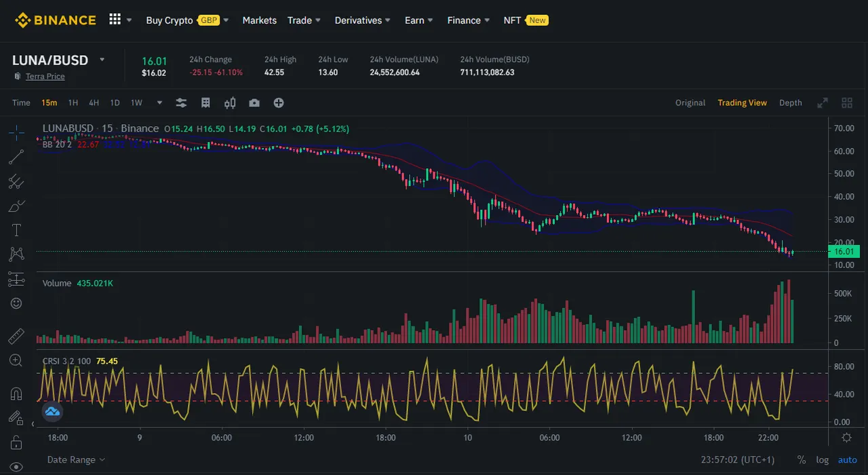Select the pattern drawing tool

16,254
